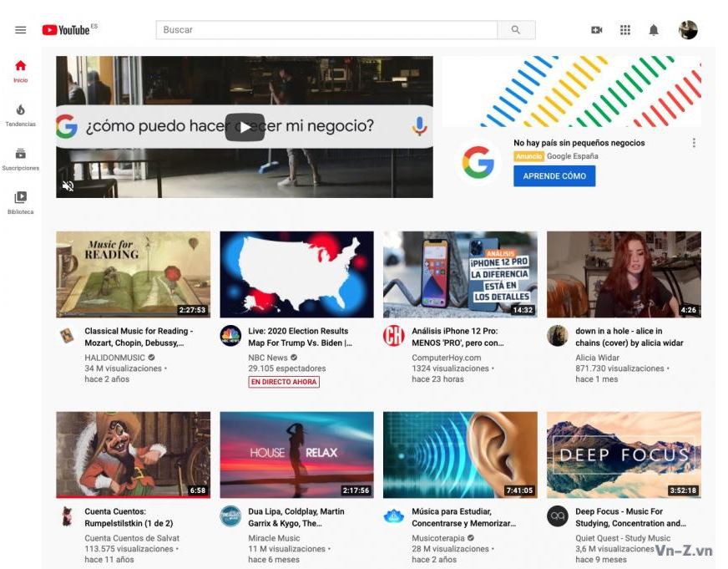This screenshot has height=569, width=728.
Task: Click the search magnifier button
Action: [x=516, y=30]
